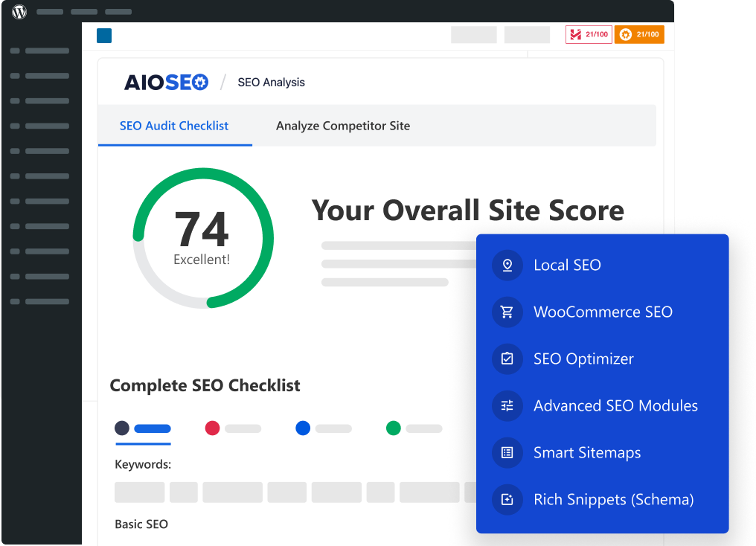756x546 pixels.
Task: Click the first keyword placeholder chip
Action: click(139, 492)
